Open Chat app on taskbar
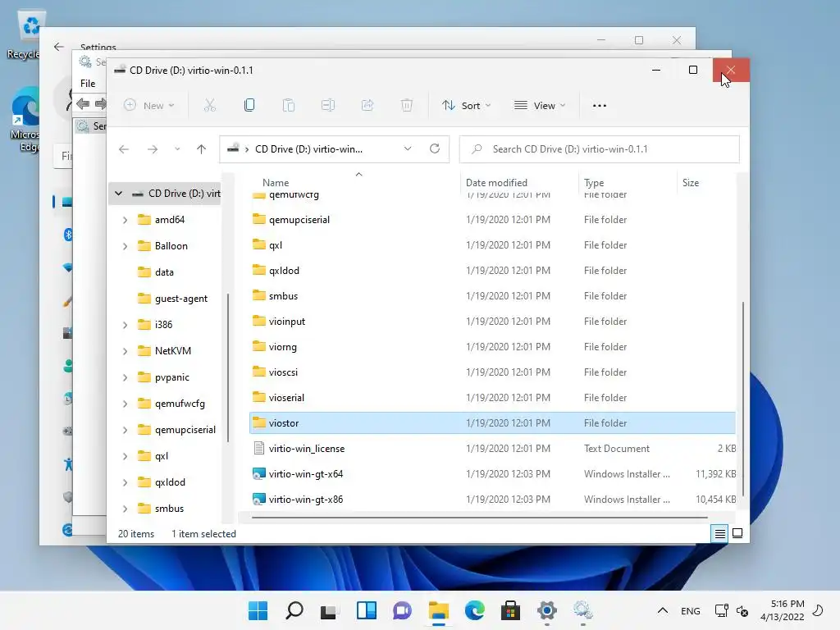840x630 pixels. click(x=402, y=610)
